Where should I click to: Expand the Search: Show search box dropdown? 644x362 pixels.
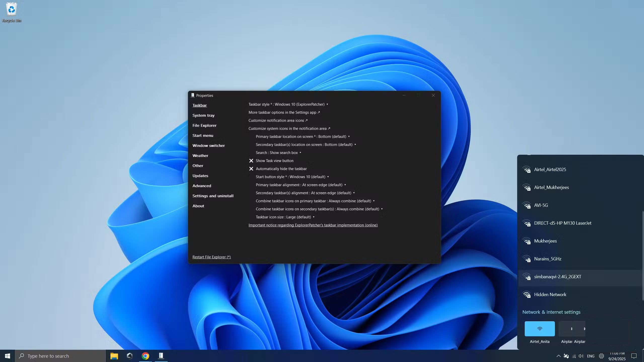click(x=278, y=152)
